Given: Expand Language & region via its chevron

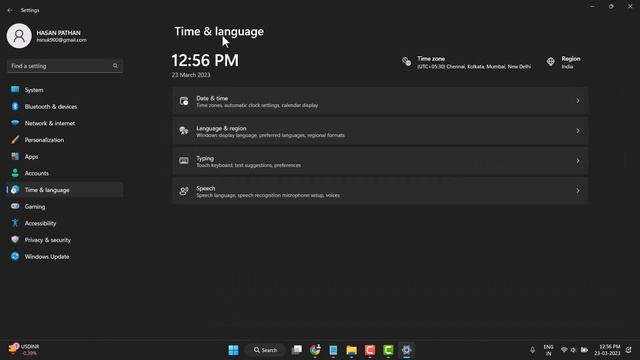Looking at the screenshot, I should point(578,131).
